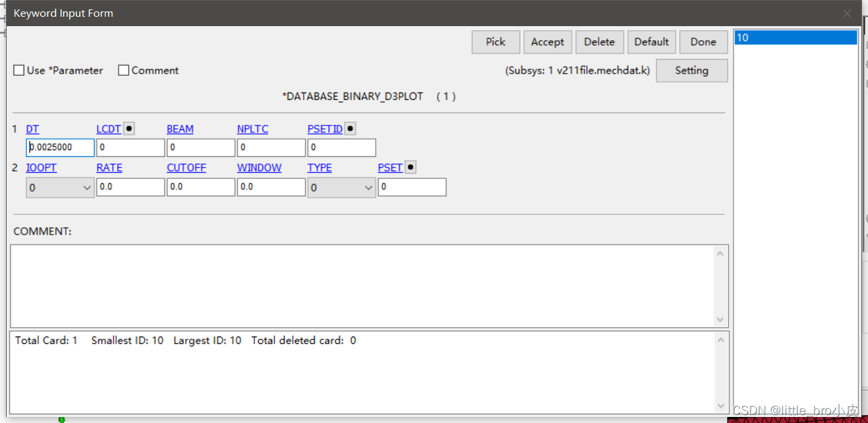Click inside the COMMENT text area
This screenshot has width=868, height=423.
click(x=362, y=286)
